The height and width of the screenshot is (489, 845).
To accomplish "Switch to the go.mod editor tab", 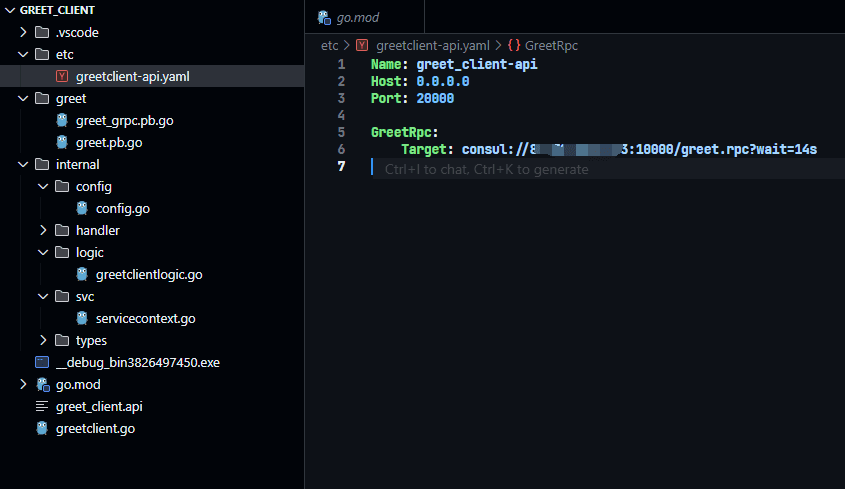I will point(359,17).
